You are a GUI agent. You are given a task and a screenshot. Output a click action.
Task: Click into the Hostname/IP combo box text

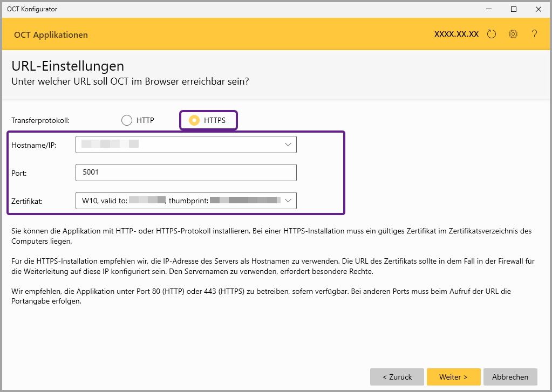pos(178,145)
